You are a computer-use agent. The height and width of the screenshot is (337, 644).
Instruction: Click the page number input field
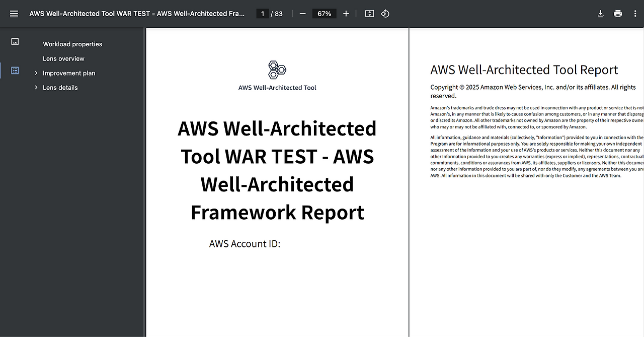(262, 14)
